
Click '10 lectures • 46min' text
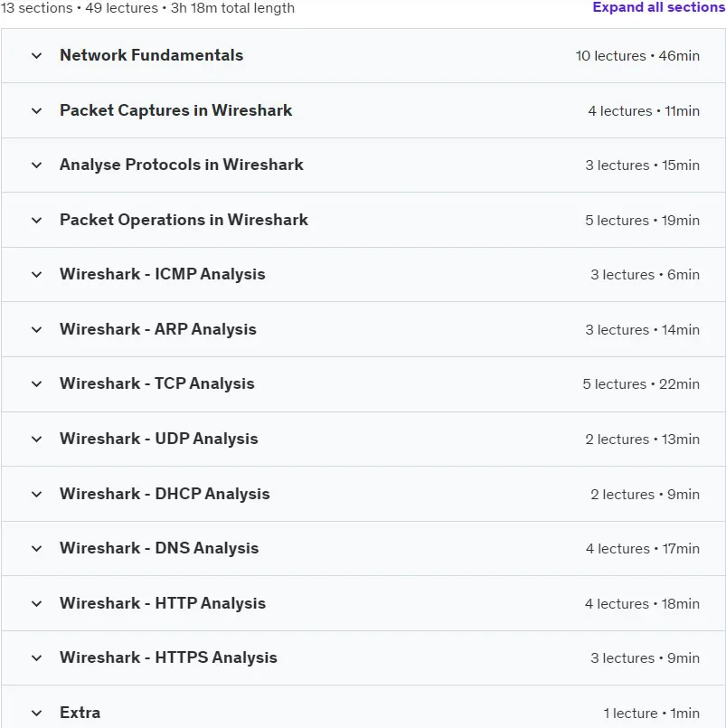[x=637, y=56]
